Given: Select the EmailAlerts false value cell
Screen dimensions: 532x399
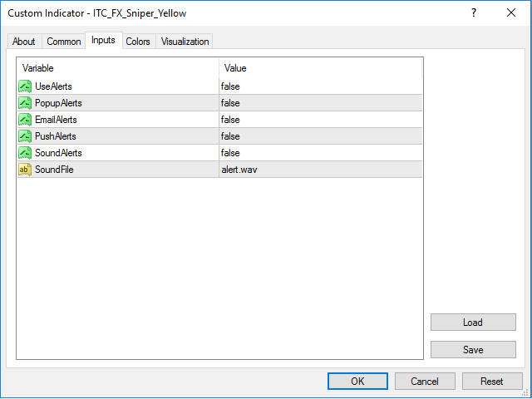Looking at the screenshot, I should click(x=321, y=120).
